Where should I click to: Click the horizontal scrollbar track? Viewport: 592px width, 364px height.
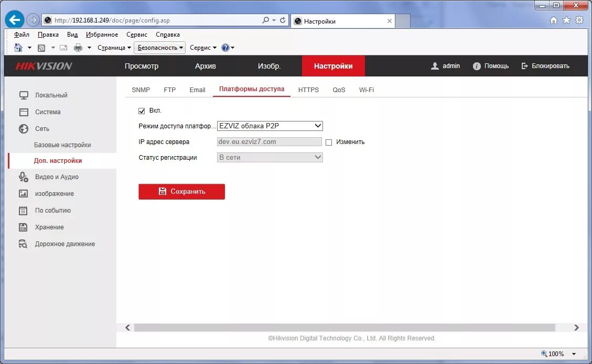[x=345, y=327]
